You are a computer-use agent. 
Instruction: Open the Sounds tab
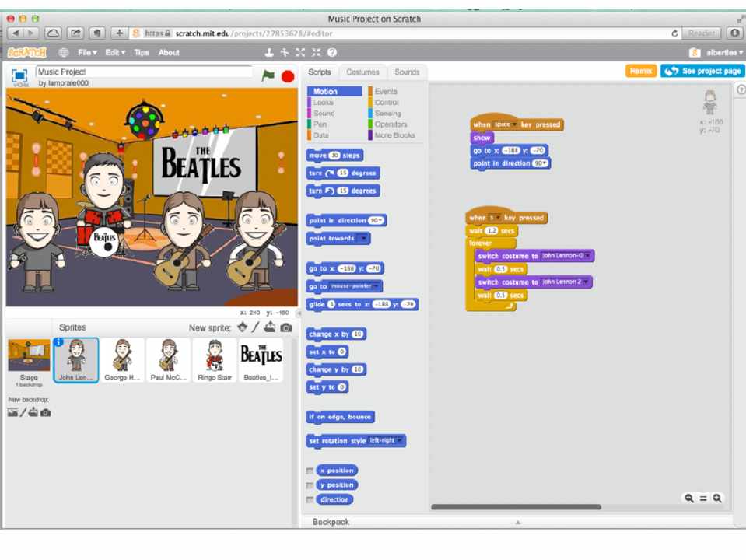(x=407, y=72)
